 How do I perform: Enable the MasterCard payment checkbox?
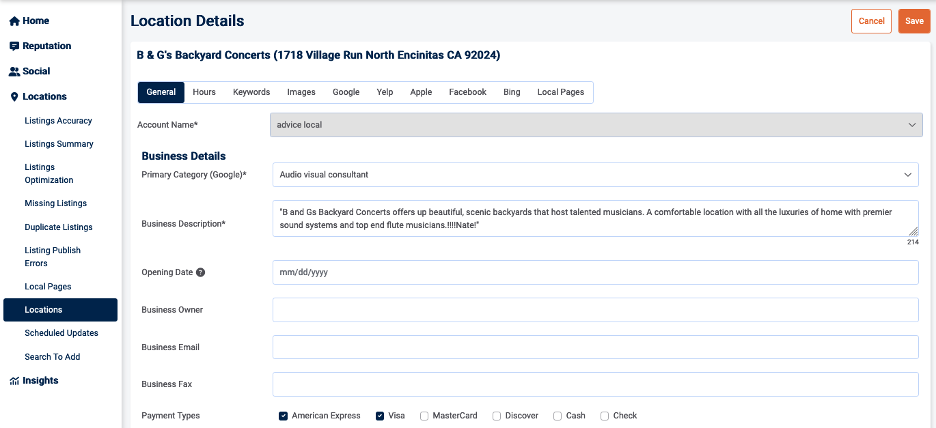pyautogui.click(x=425, y=416)
